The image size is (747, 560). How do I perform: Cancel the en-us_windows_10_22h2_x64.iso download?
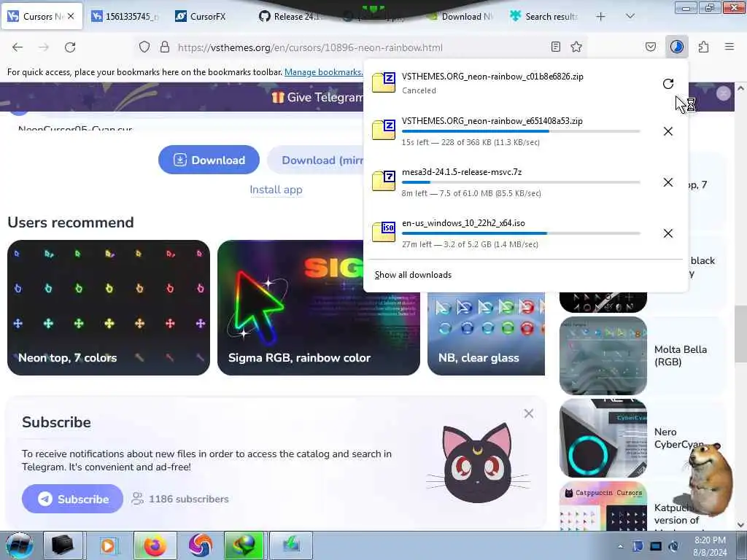coord(668,233)
